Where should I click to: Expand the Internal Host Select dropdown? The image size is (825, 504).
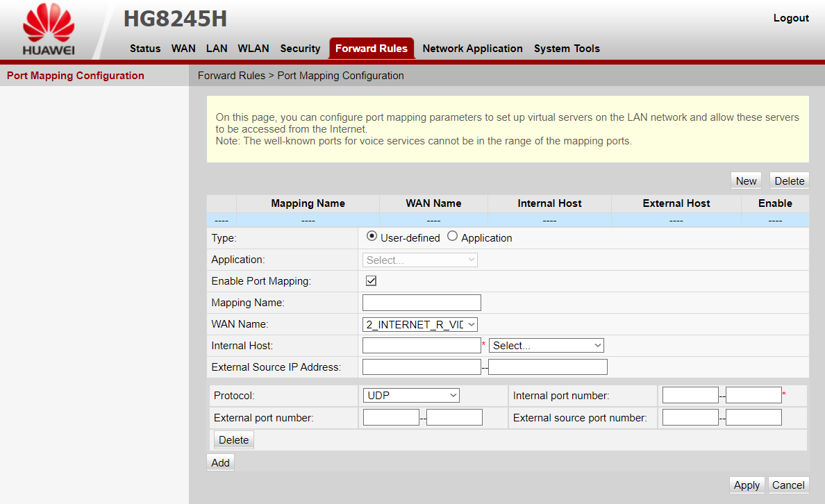coord(547,346)
